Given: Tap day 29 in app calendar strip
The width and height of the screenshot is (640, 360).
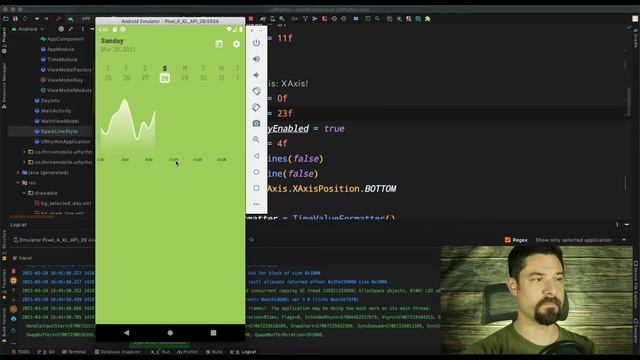Looking at the screenshot, I should tap(184, 78).
